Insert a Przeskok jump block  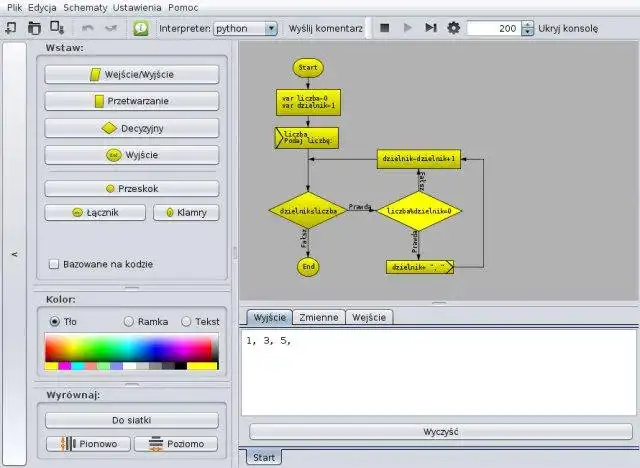click(x=131, y=189)
